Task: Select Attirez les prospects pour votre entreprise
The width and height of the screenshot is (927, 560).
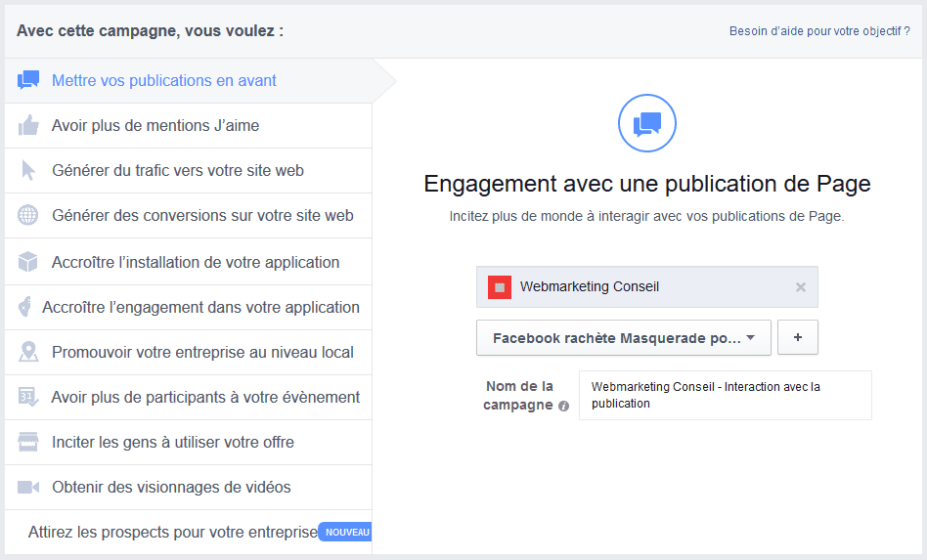Action: pyautogui.click(x=173, y=532)
